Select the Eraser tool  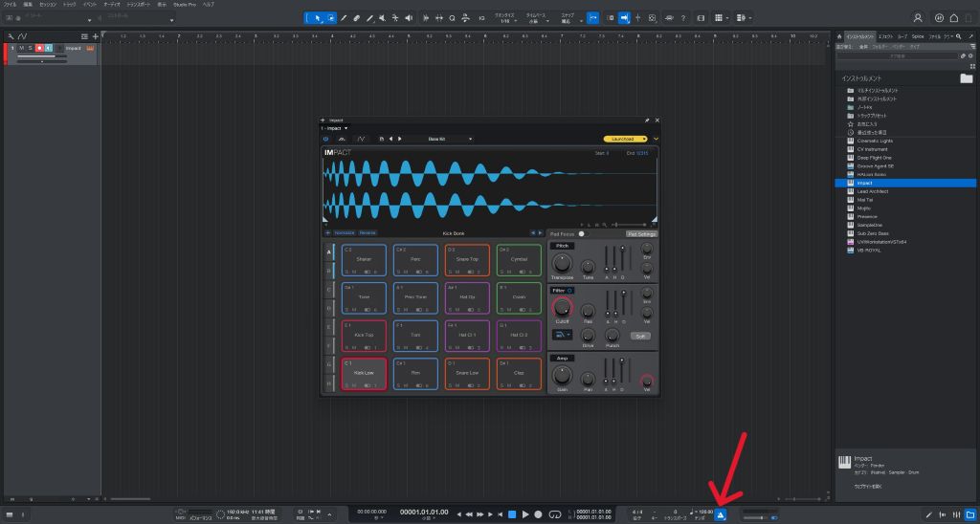pyautogui.click(x=356, y=17)
